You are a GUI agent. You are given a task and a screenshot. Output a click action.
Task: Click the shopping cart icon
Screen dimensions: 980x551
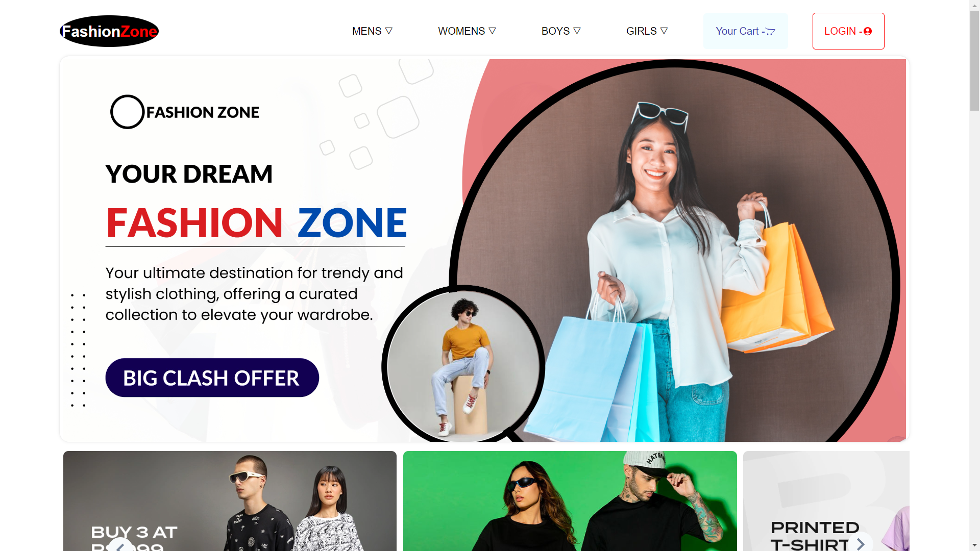click(x=771, y=32)
